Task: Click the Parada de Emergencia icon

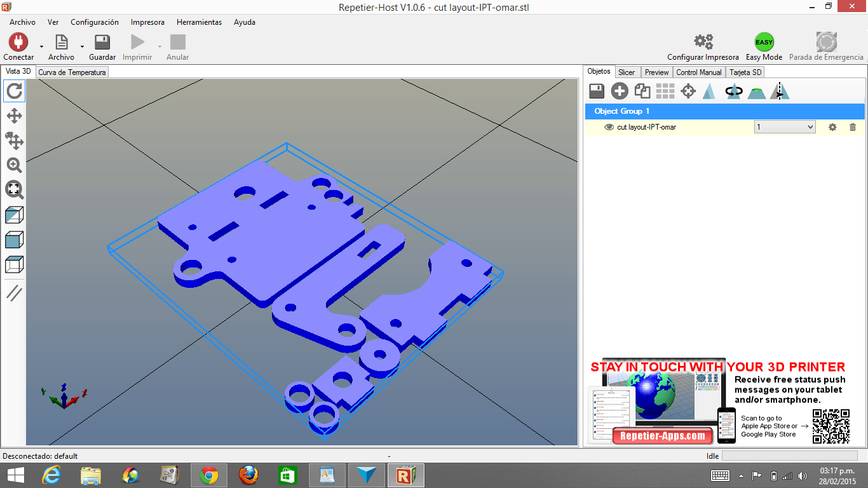Action: tap(826, 42)
